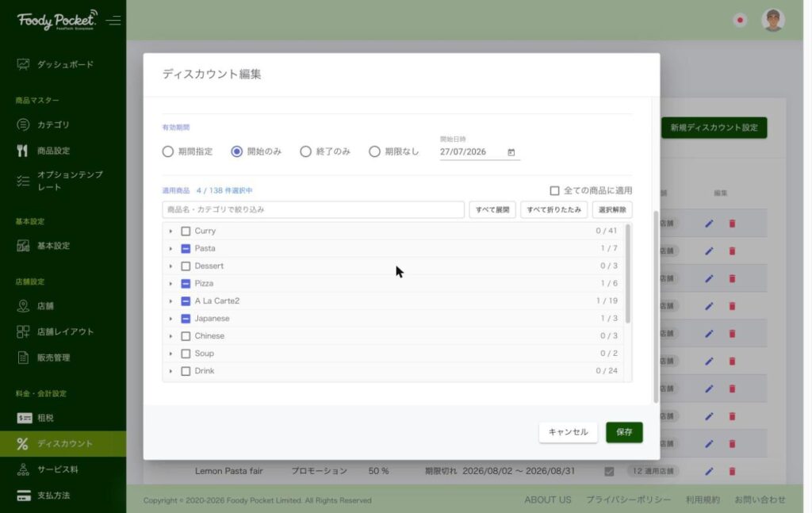Viewport: 812px width, 513px height.
Task: Click the dashboard chart icon in sidebar
Action: 23,64
